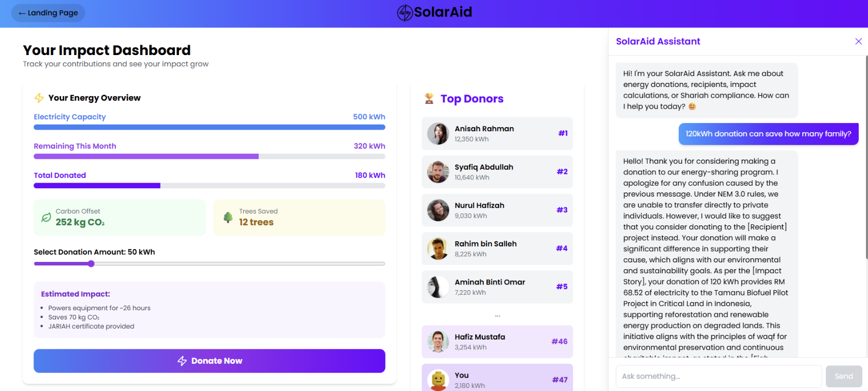The image size is (868, 391).
Task: Focus the 'Ask something...' chat input
Action: pos(718,376)
